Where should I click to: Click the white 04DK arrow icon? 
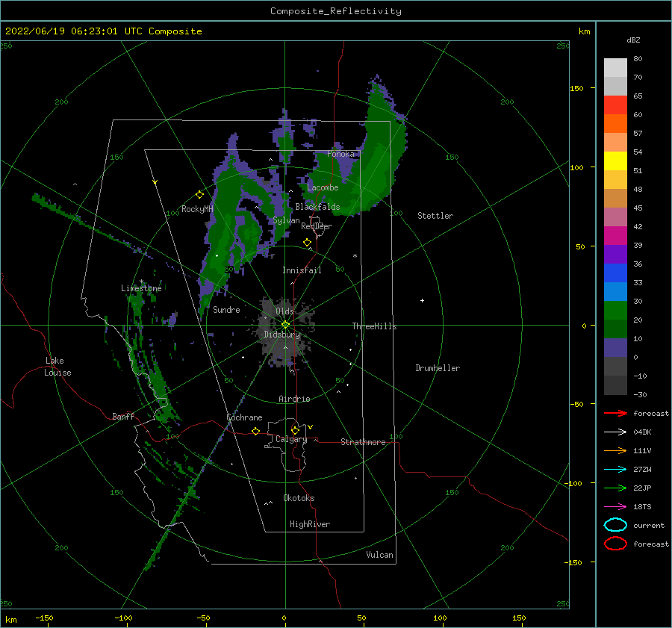tap(615, 432)
